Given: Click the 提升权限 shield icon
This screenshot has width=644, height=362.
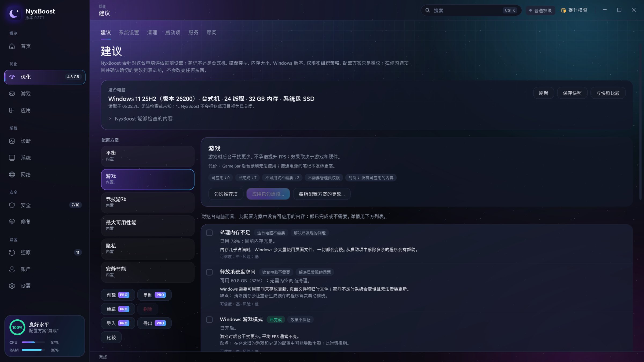Looking at the screenshot, I should pos(563,10).
